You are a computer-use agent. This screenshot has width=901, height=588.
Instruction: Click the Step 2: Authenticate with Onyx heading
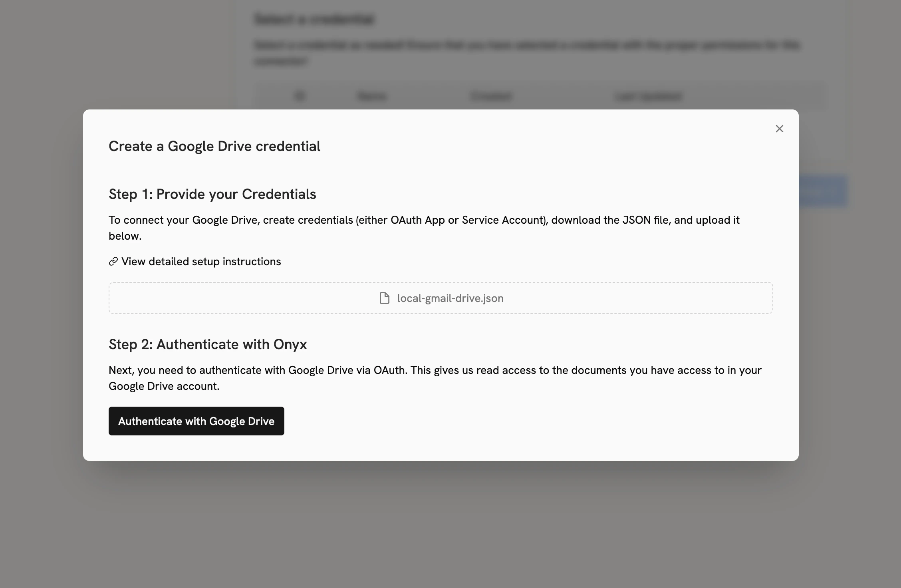(x=207, y=344)
